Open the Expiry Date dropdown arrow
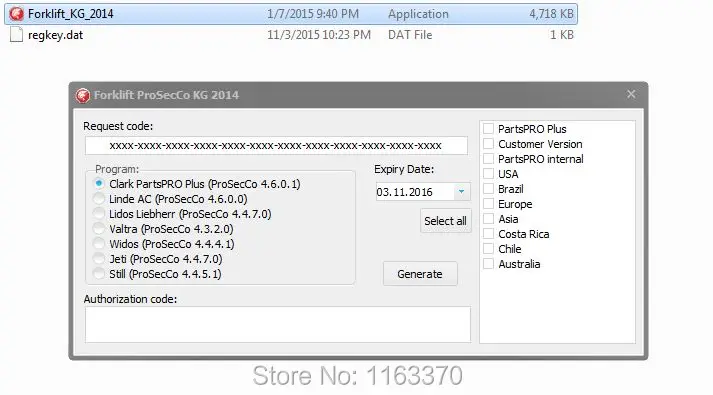 coord(462,192)
